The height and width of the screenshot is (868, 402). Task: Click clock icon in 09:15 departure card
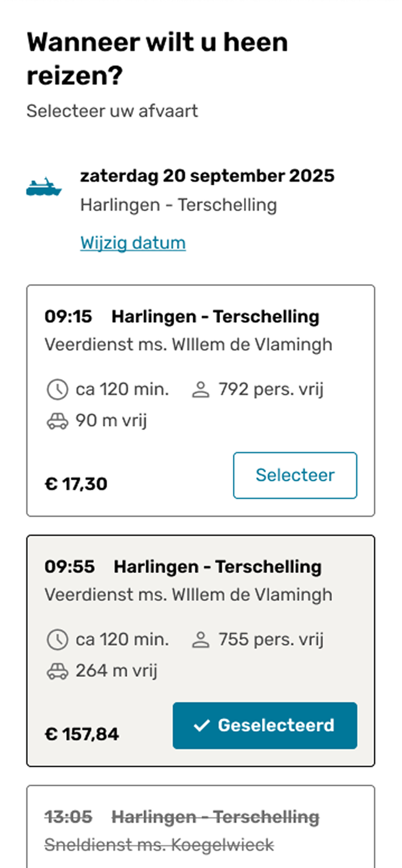click(x=57, y=390)
